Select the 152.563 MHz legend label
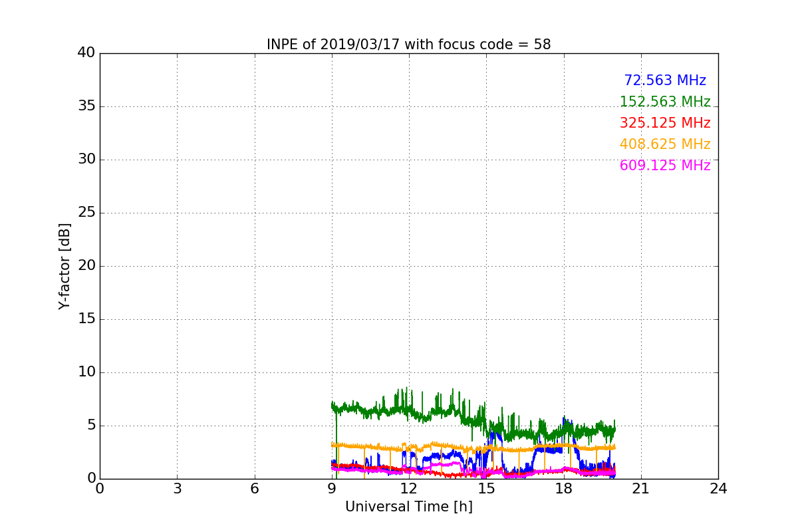Viewport: 798px width, 532px height. (665, 102)
